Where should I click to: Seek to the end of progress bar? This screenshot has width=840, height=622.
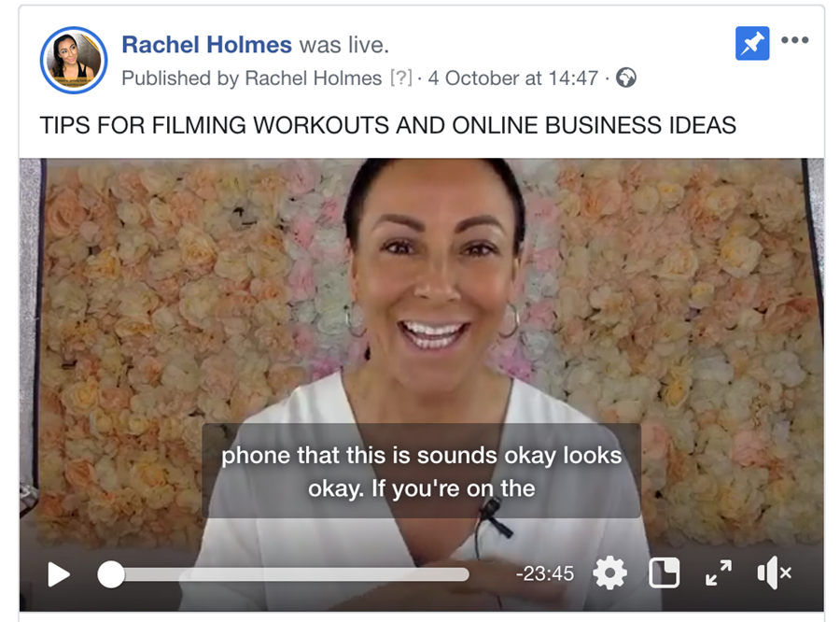(x=466, y=574)
